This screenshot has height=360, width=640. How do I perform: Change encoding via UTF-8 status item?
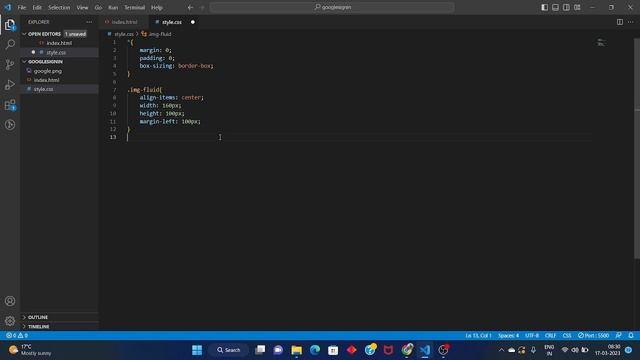click(x=532, y=336)
